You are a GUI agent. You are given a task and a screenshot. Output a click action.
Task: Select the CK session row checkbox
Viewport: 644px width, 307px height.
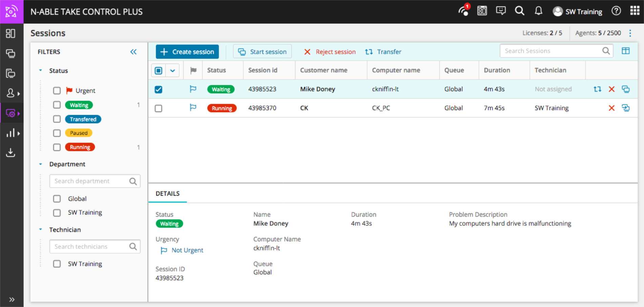tap(159, 108)
